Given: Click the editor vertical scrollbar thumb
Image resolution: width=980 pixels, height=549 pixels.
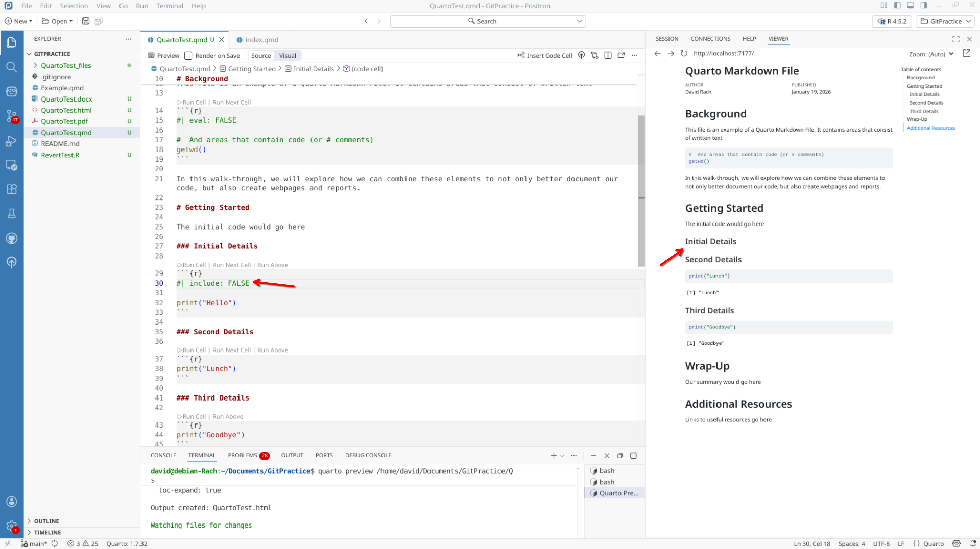Looking at the screenshot, I should 641,191.
